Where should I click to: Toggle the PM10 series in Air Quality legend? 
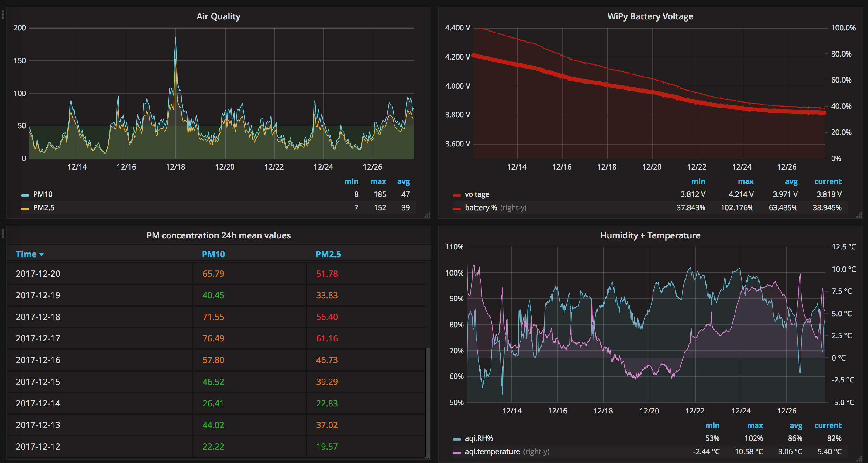[43, 194]
